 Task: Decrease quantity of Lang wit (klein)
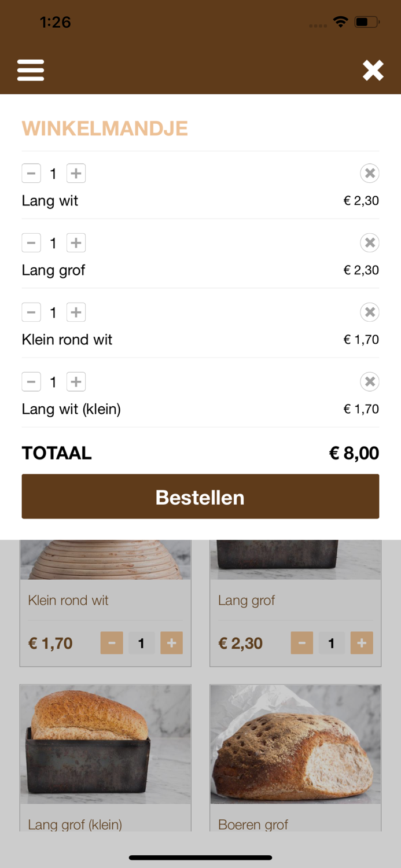click(31, 381)
